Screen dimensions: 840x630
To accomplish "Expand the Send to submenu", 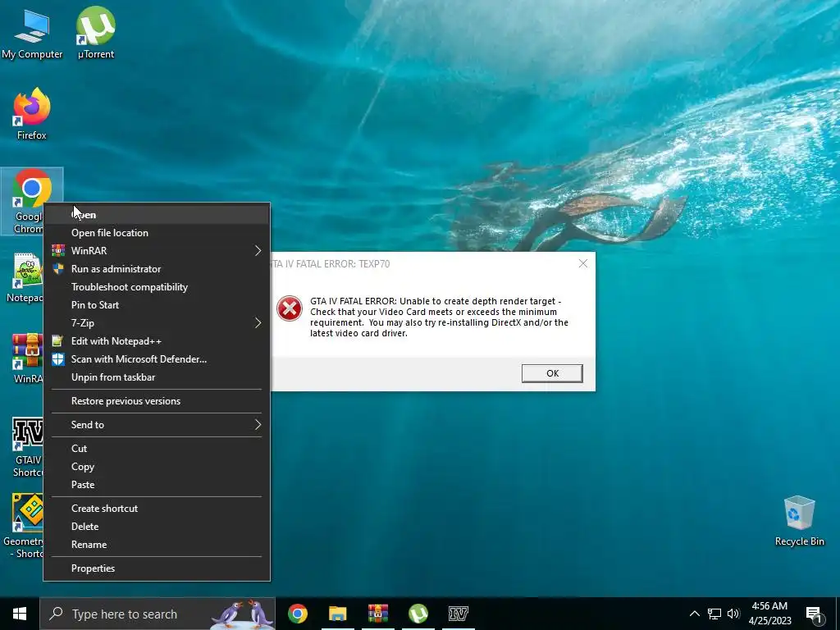I will click(x=157, y=425).
